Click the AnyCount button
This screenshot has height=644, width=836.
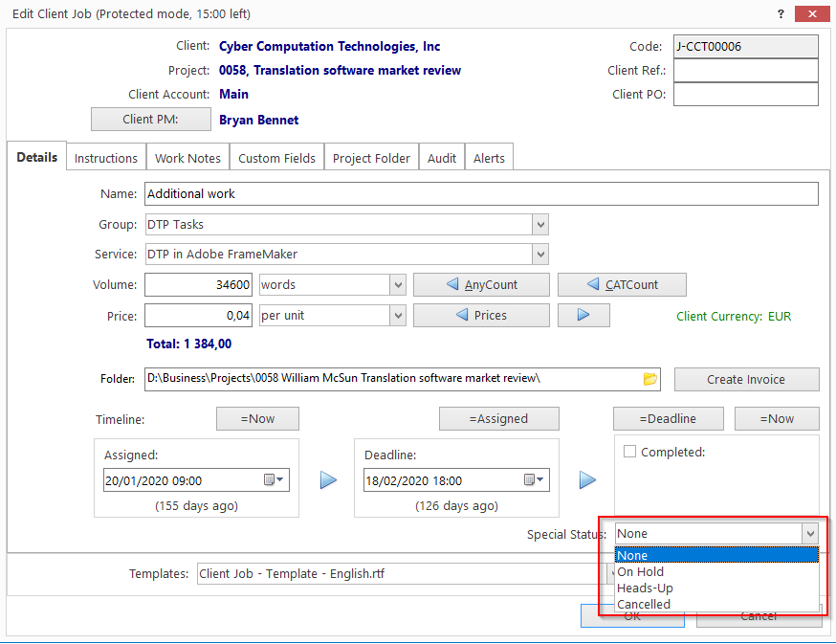pyautogui.click(x=481, y=284)
